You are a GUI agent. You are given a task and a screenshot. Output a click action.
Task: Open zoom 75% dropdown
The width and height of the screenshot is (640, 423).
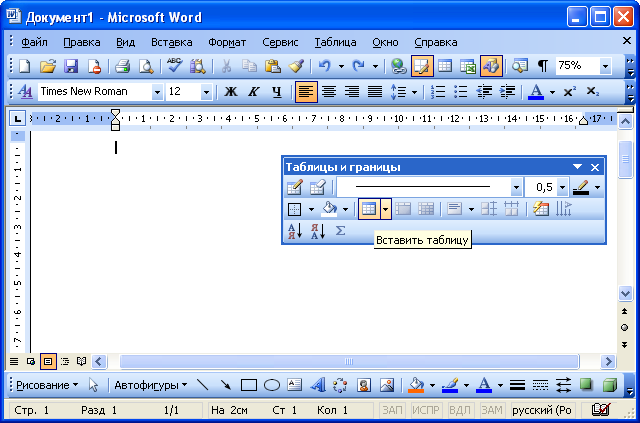[606, 66]
